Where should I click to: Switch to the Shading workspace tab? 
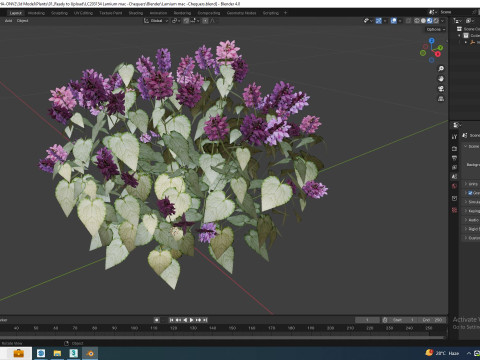click(x=136, y=13)
